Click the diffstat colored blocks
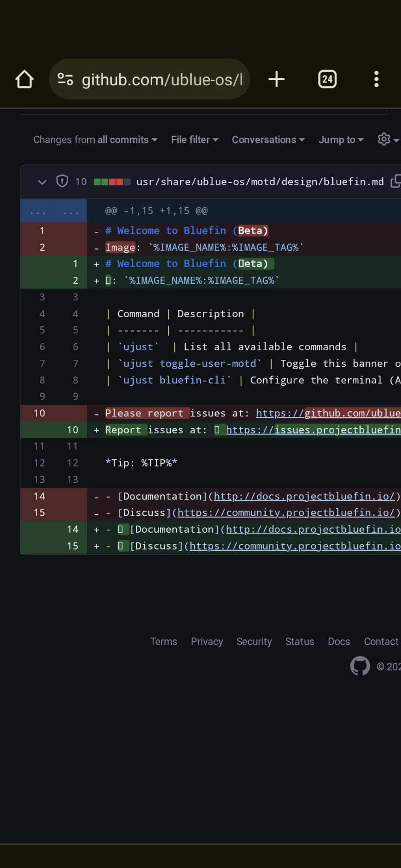401x868 pixels. click(112, 182)
